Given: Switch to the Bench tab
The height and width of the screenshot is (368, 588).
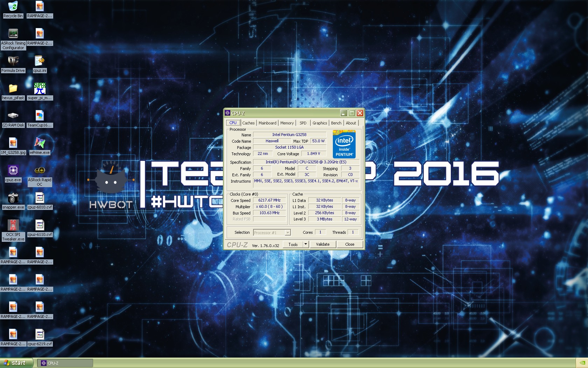Looking at the screenshot, I should (336, 123).
